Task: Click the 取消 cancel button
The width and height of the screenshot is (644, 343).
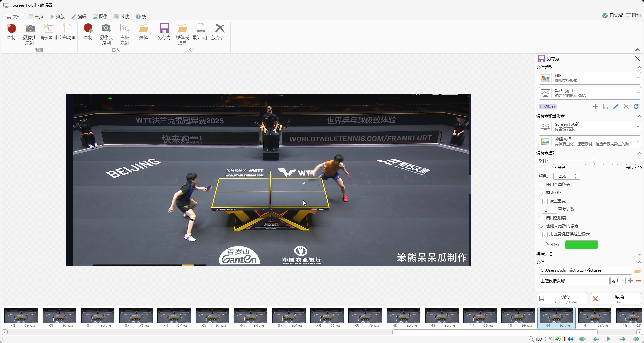Action: point(615,299)
